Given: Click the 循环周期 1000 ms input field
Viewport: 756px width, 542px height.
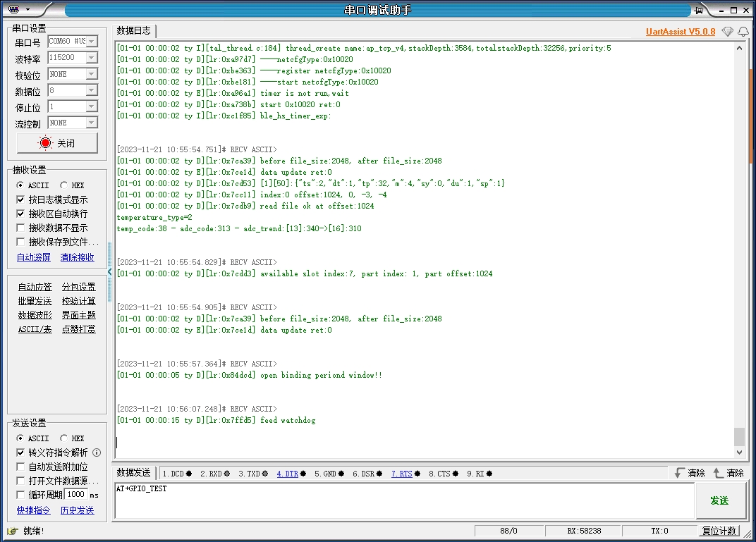Looking at the screenshot, I should [76, 494].
